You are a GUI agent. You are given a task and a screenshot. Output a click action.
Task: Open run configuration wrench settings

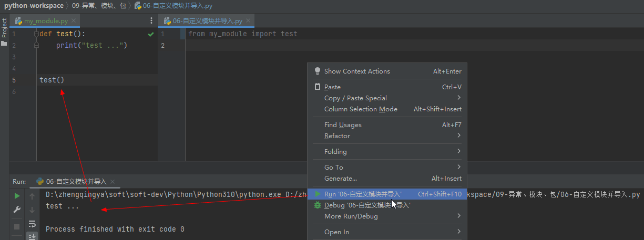[17, 210]
